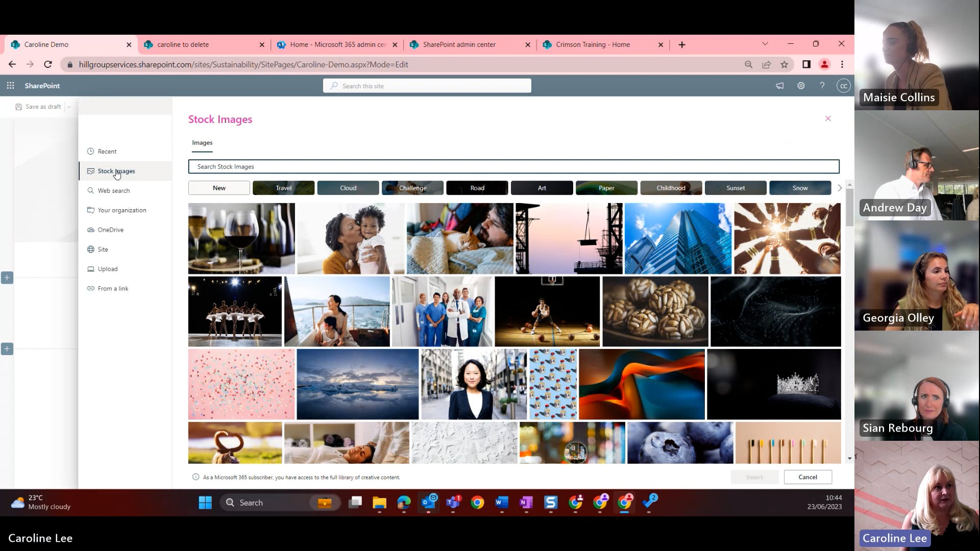
Task: Switch to the SharePoint admin center tab
Action: [x=459, y=44]
